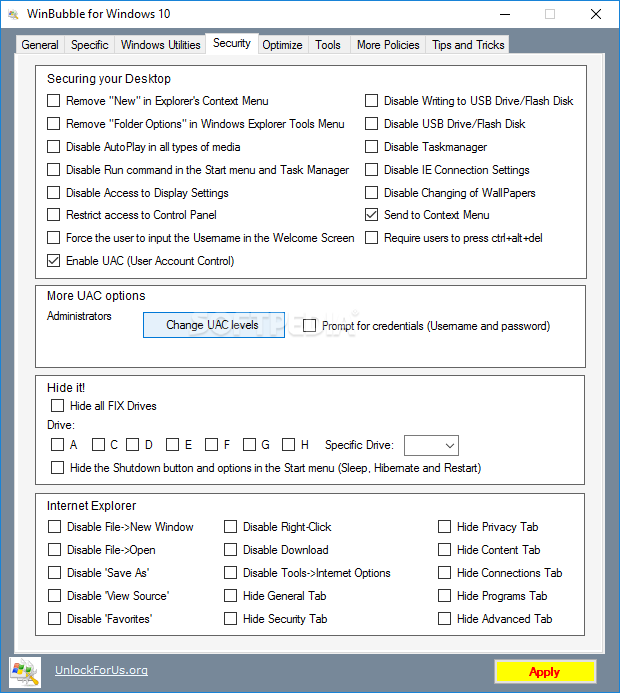Click the WinBubble title bar app icon
Viewport: 620px width, 693px height.
tap(14, 15)
